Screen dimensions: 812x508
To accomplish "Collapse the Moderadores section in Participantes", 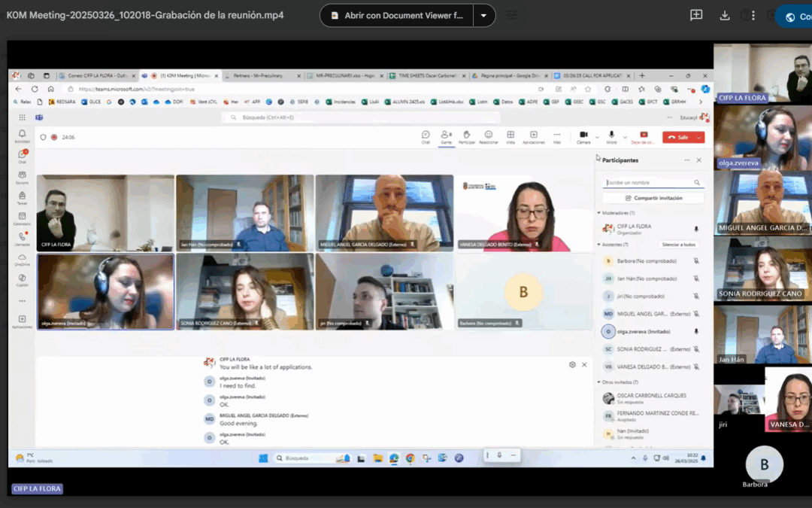I will coord(599,213).
